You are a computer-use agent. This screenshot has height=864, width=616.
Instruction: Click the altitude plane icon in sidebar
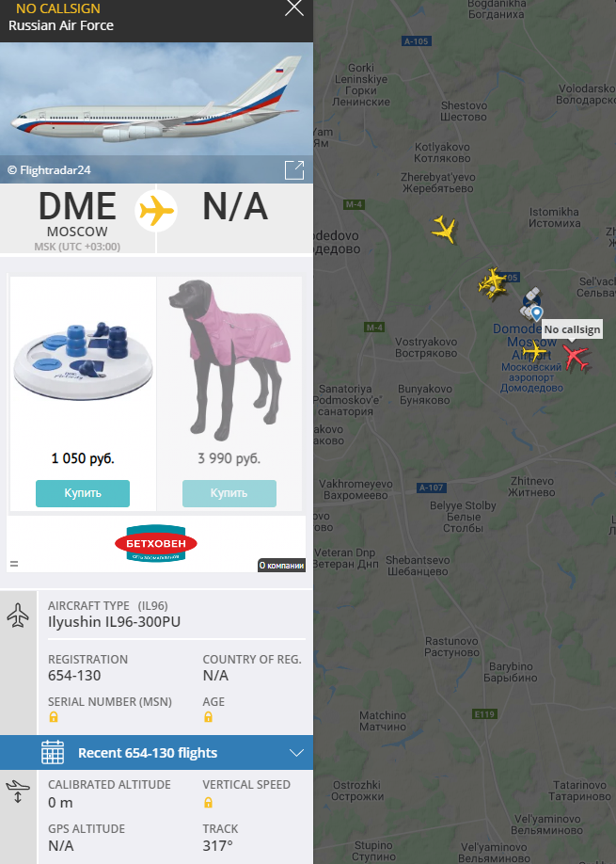[18, 792]
